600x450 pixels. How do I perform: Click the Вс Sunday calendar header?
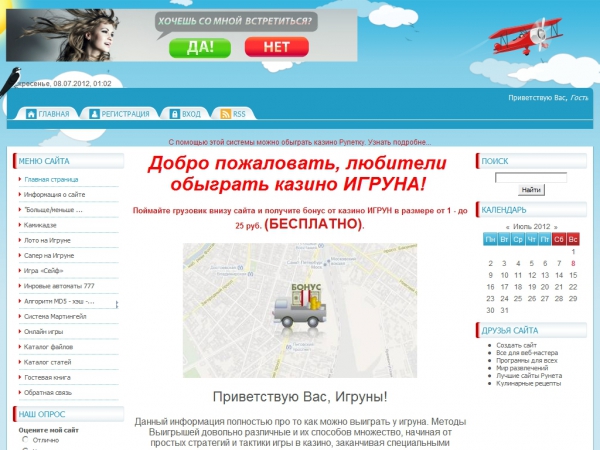[x=573, y=239]
